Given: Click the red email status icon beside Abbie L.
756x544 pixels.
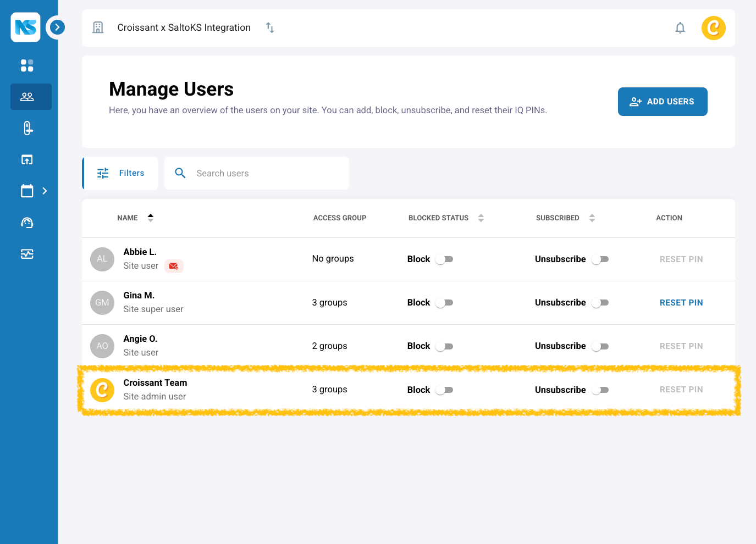Looking at the screenshot, I should pos(174,266).
